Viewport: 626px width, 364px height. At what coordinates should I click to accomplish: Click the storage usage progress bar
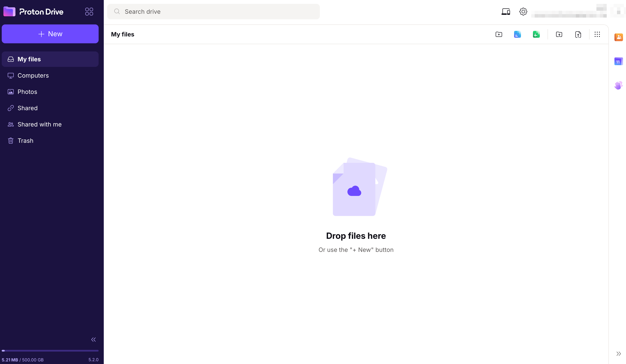[50, 350]
